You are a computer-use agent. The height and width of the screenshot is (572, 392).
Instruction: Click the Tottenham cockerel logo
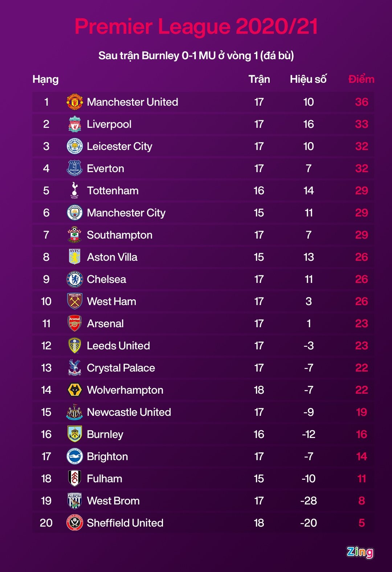[x=75, y=190]
